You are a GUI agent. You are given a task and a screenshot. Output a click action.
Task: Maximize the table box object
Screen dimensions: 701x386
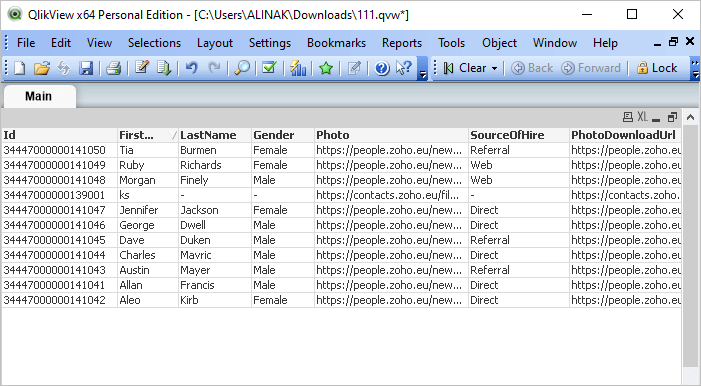672,118
